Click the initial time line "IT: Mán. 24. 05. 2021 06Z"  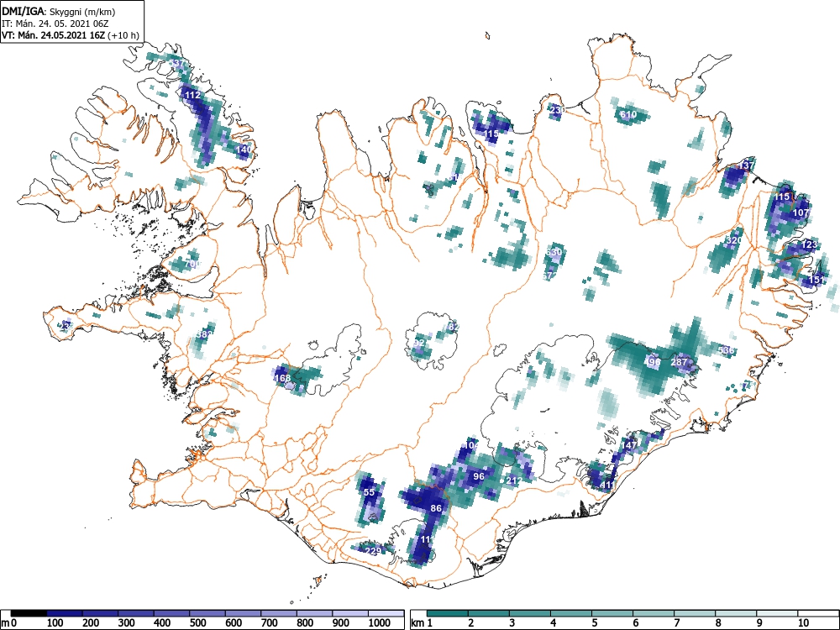coord(55,24)
